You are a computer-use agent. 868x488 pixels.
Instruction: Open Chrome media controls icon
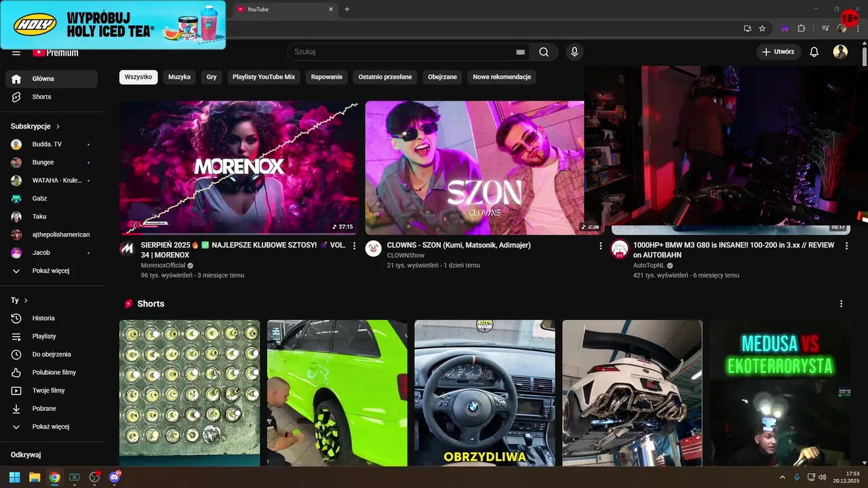coord(825,28)
